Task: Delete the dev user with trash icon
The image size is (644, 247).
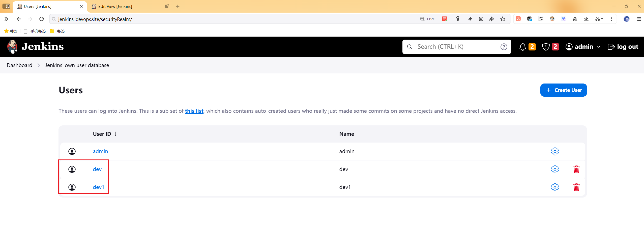Action: click(x=576, y=169)
